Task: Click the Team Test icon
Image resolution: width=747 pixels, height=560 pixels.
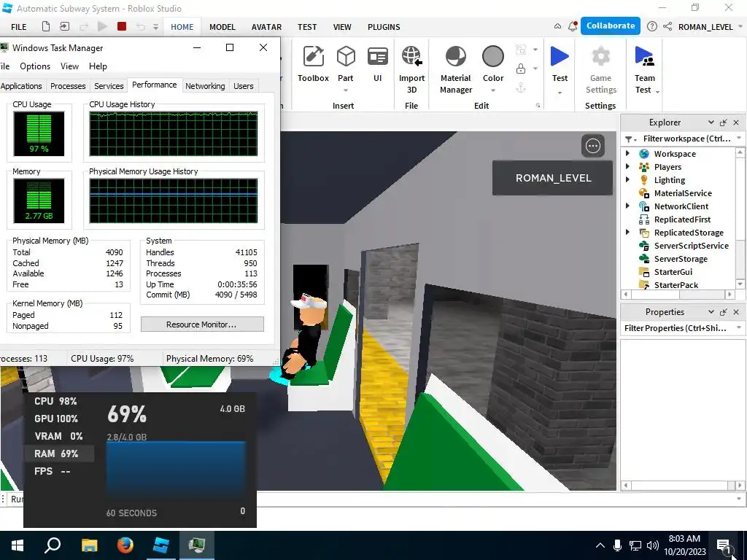Action: click(644, 56)
